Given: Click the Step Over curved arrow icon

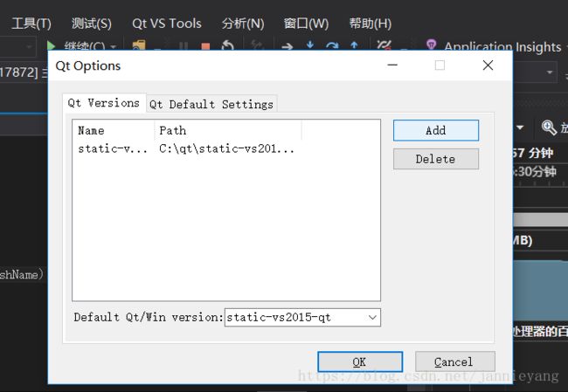Looking at the screenshot, I should (x=332, y=45).
